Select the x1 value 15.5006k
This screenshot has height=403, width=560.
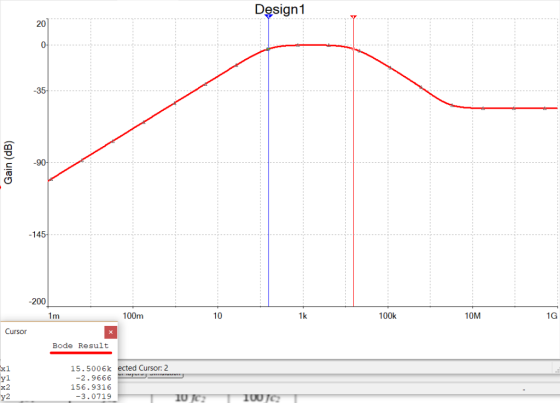91,368
